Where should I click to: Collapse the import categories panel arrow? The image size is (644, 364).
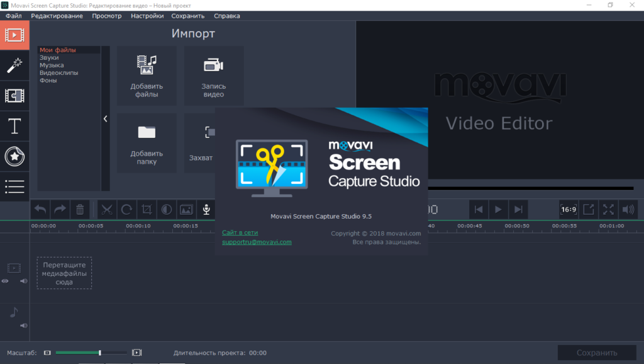coord(106,119)
